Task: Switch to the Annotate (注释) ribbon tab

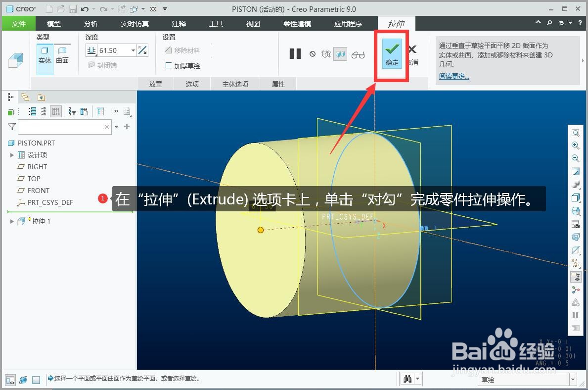Action: pyautogui.click(x=179, y=24)
